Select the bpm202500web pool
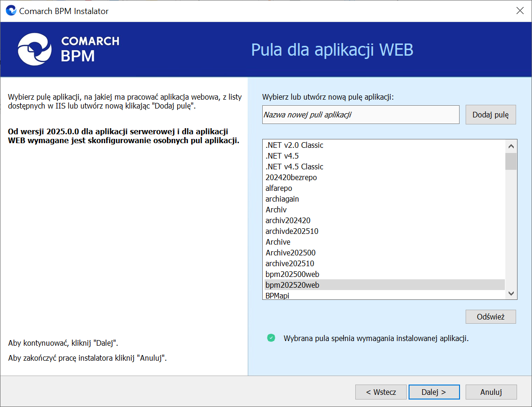 pos(385,274)
